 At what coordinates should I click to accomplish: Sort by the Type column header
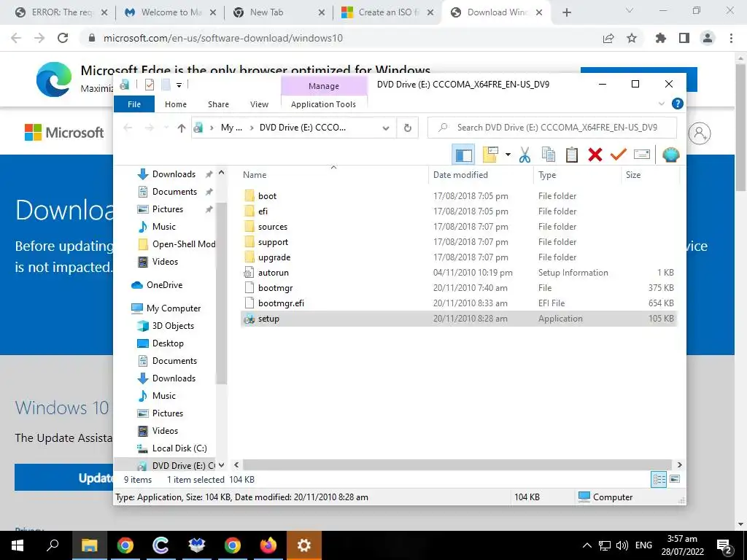tap(547, 175)
